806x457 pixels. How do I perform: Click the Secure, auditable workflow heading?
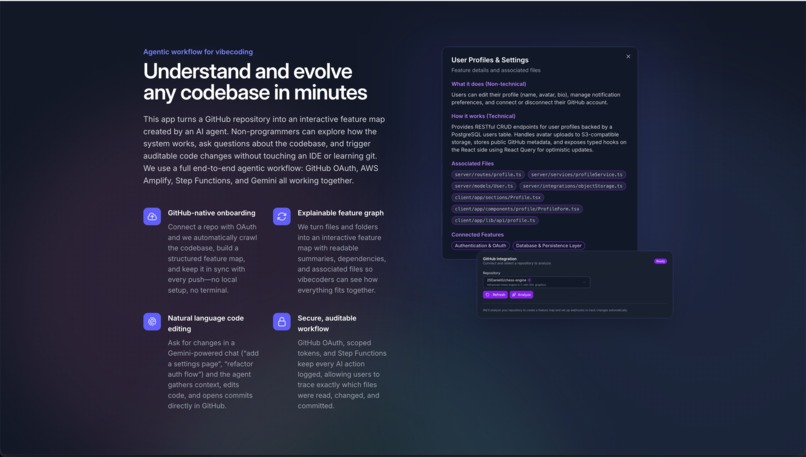[x=327, y=323]
